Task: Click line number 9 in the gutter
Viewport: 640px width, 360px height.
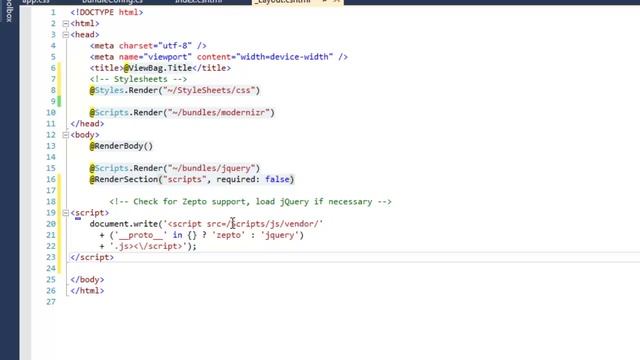Action: click(53, 101)
